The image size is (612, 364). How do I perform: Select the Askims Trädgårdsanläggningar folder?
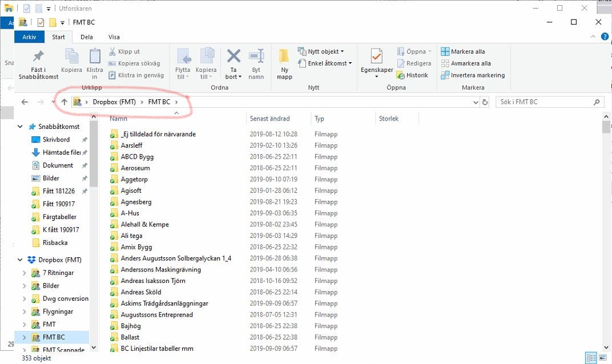coord(164,303)
